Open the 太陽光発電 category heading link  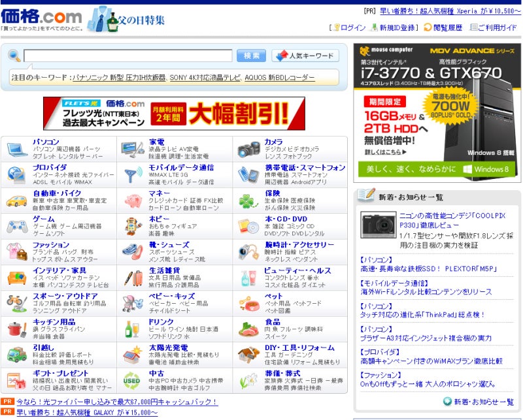click(x=168, y=347)
